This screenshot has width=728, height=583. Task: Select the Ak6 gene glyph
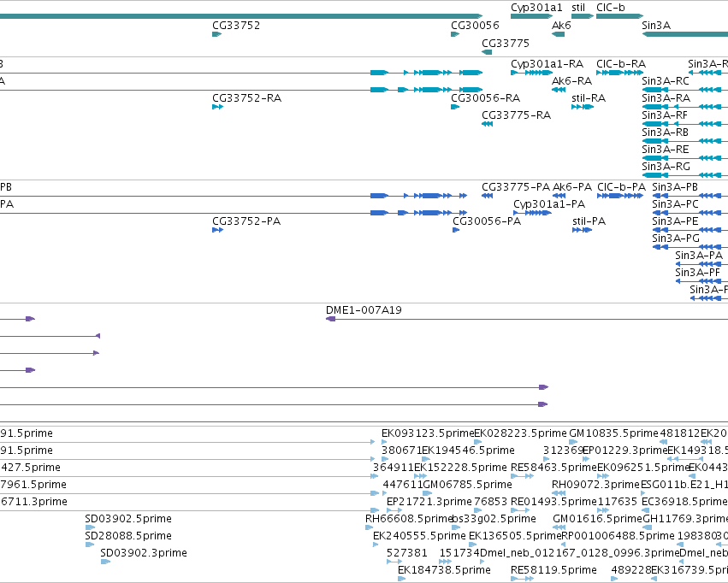[558, 34]
